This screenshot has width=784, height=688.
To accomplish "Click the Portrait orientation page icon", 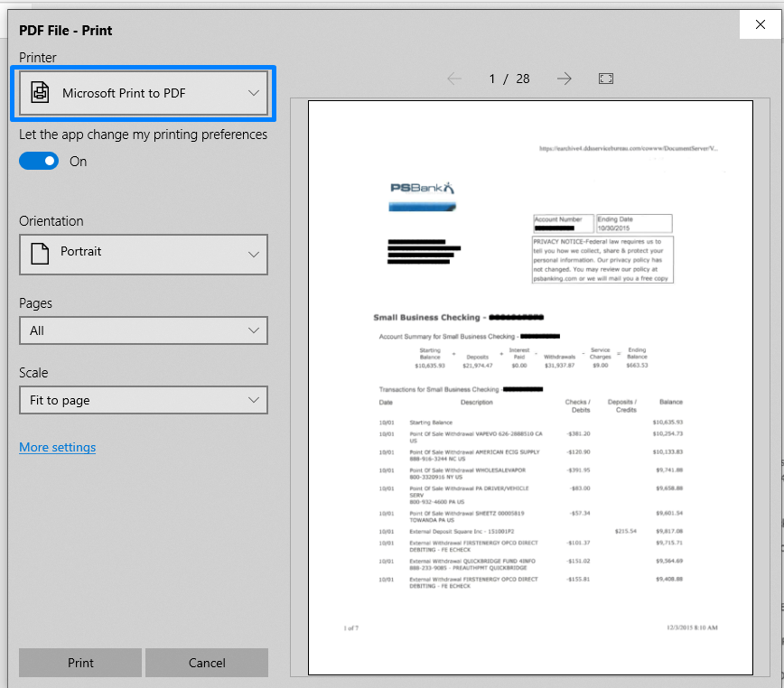I will (39, 255).
